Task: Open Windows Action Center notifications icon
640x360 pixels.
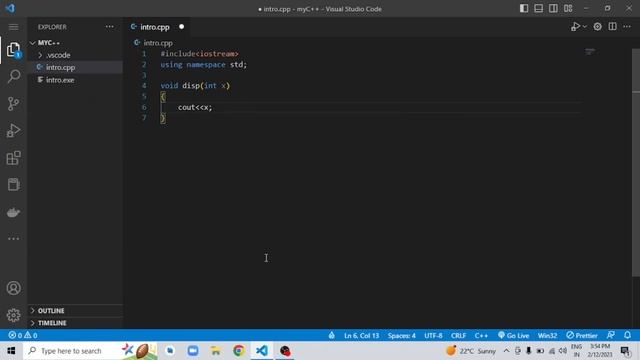Action: [x=625, y=351]
